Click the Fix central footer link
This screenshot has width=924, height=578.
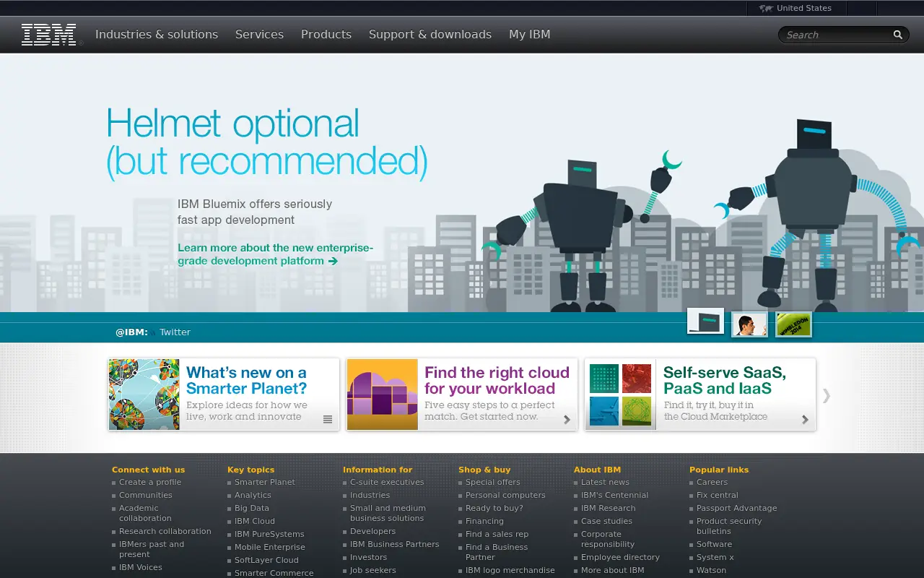(x=718, y=496)
